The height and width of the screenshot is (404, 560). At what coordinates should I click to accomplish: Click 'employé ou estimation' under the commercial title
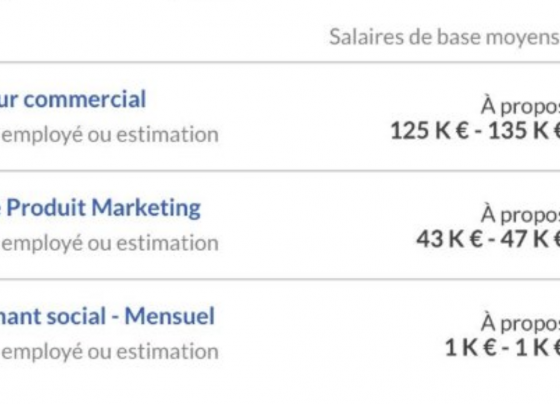click(110, 135)
